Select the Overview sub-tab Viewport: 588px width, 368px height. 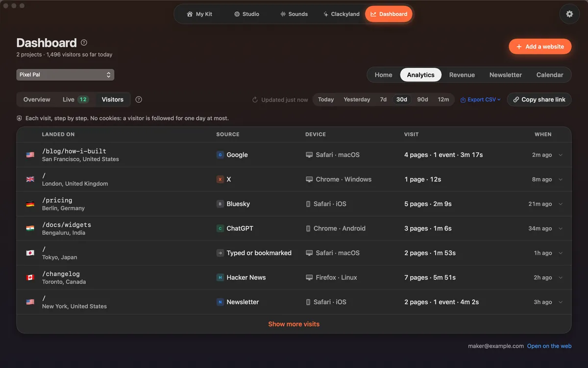[37, 100]
